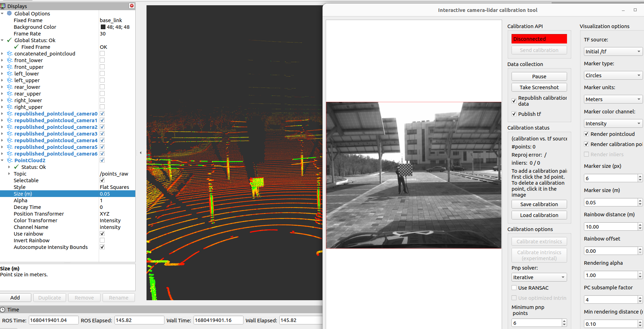644x329 pixels.
Task: Click Save calibration button
Action: (539, 204)
